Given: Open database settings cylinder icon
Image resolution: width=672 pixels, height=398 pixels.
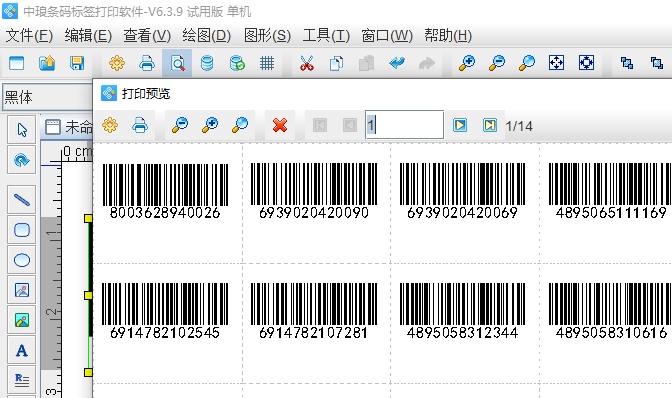Looking at the screenshot, I should coord(207,63).
